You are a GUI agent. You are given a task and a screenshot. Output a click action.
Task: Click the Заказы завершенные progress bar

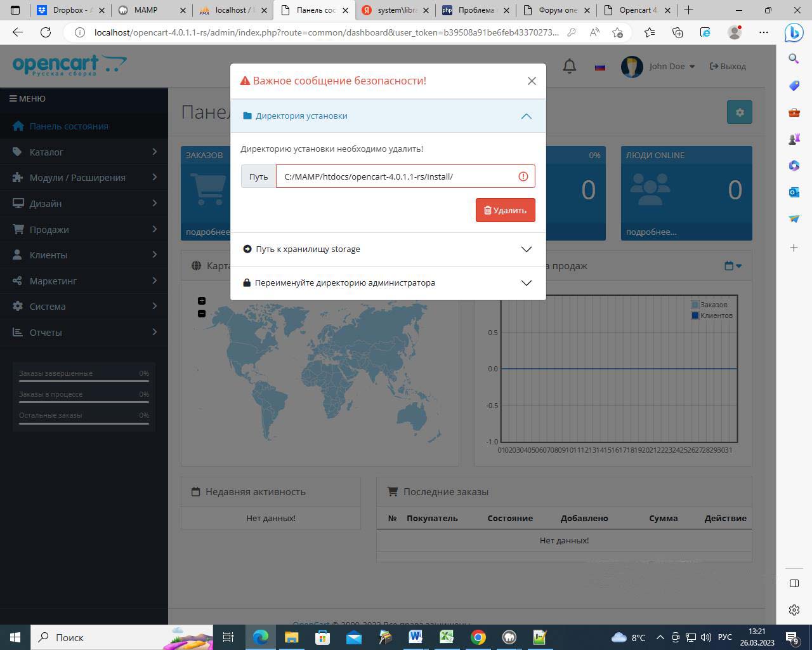[x=84, y=381]
